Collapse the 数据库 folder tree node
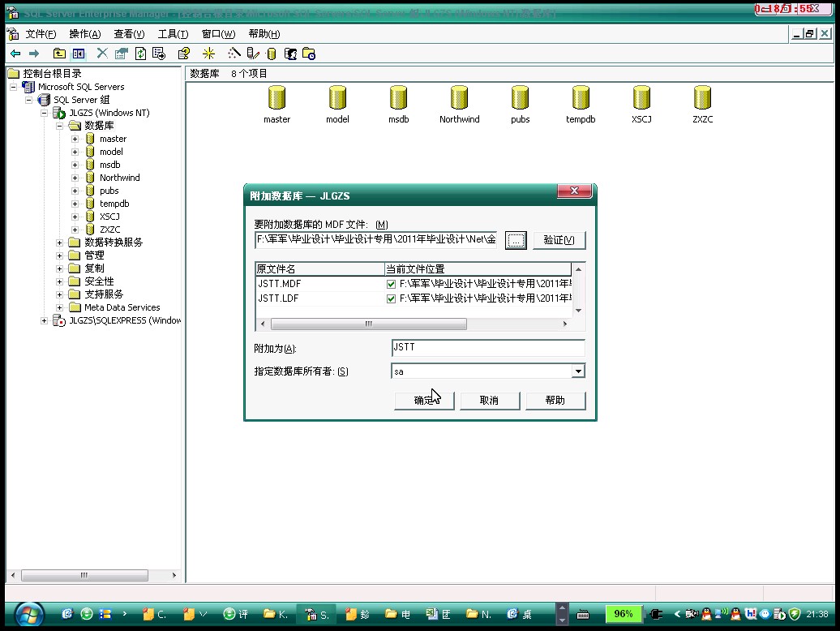 click(59, 126)
